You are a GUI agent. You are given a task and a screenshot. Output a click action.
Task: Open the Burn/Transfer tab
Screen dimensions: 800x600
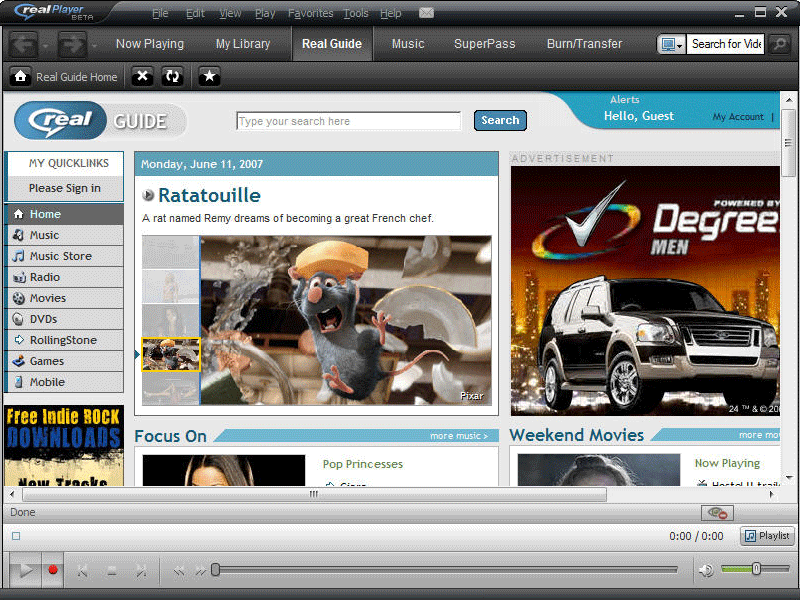[584, 44]
